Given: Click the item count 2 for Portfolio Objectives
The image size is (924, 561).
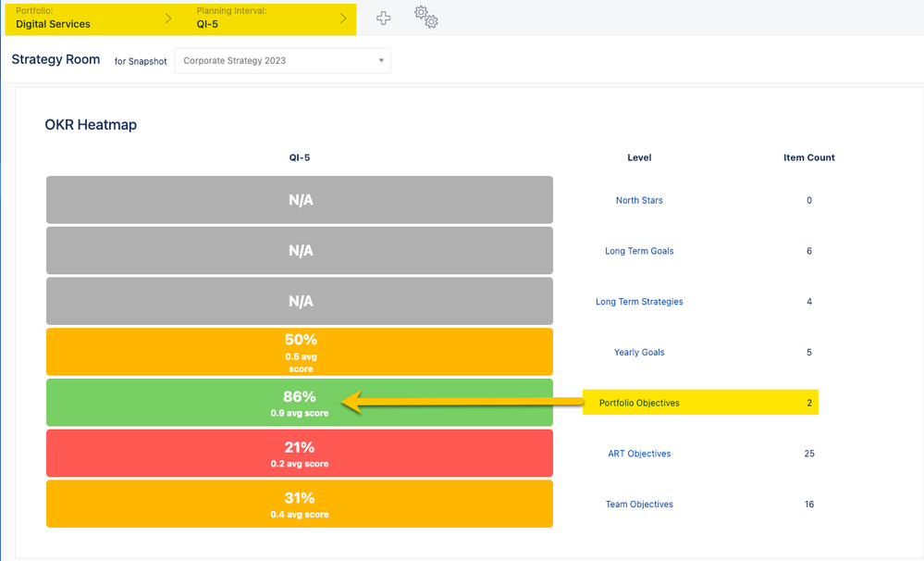Looking at the screenshot, I should [x=809, y=403].
